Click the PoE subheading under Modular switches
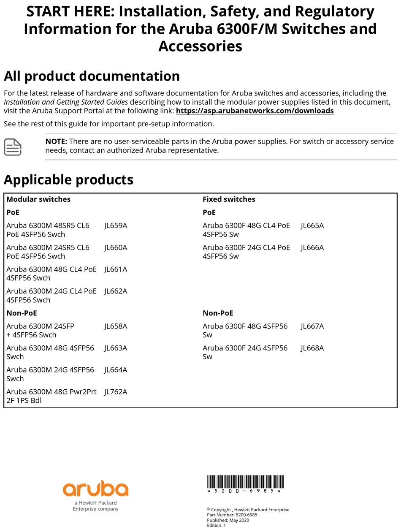401x532 pixels. click(13, 212)
